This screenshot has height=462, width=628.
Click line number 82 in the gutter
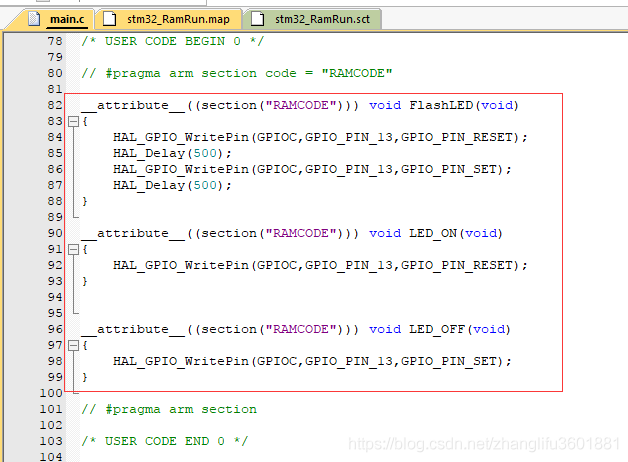(55, 105)
